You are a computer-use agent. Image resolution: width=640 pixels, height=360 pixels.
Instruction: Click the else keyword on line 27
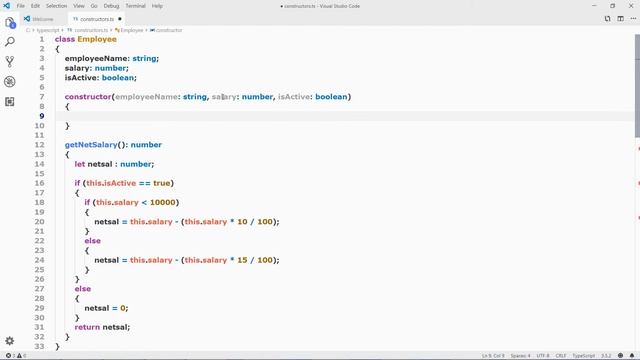[83, 289]
